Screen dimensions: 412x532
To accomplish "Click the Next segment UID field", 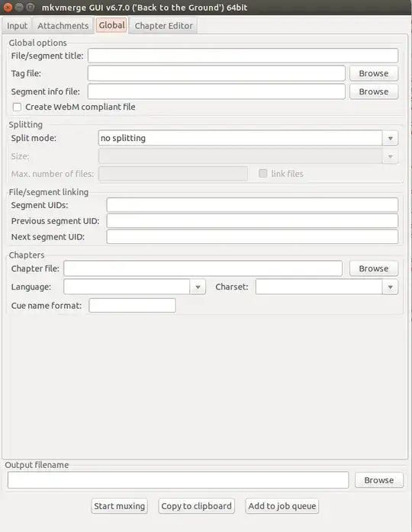I will pos(252,237).
